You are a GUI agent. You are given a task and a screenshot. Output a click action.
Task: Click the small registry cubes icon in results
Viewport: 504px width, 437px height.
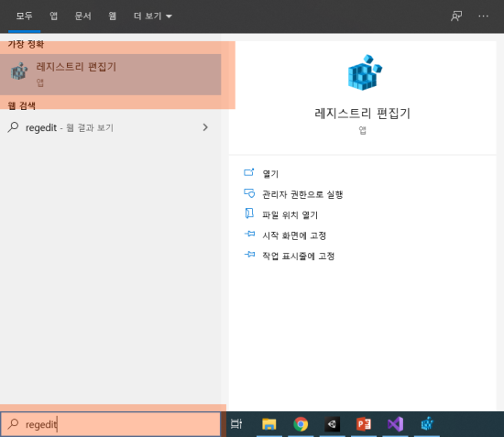19,71
